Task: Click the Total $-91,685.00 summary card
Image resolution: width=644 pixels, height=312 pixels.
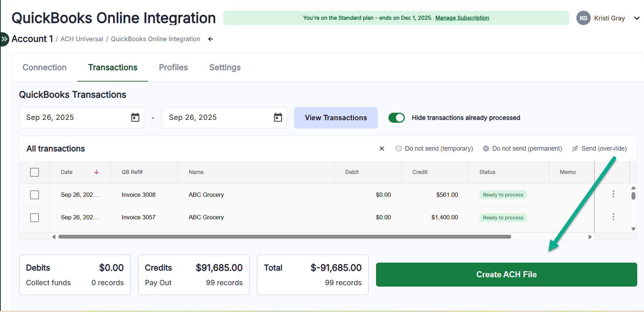Action: (313, 275)
